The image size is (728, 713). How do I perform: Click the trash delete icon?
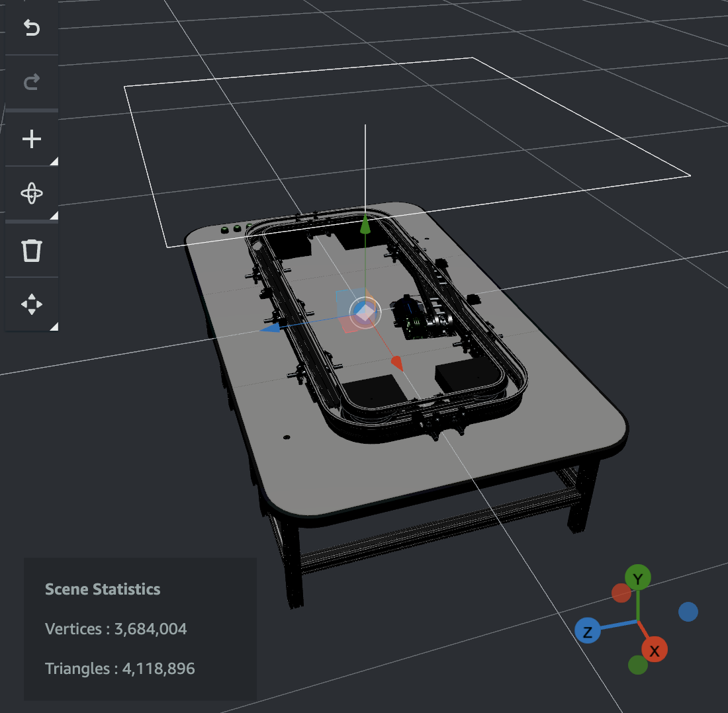point(31,250)
